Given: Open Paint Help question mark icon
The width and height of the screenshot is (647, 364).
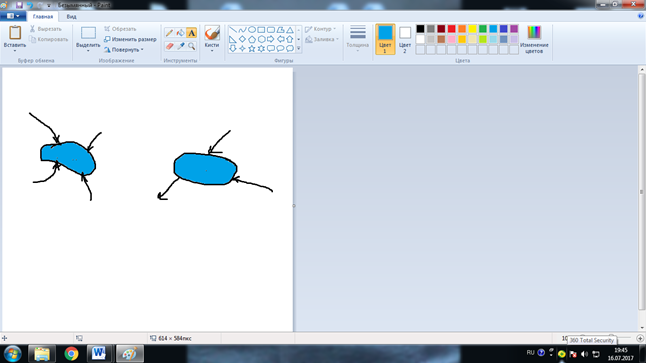Looking at the screenshot, I should point(641,16).
